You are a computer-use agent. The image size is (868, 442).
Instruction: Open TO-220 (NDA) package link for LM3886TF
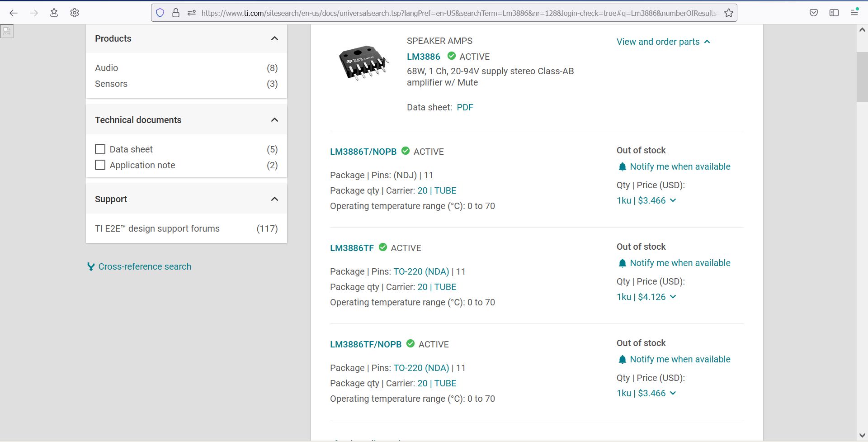click(421, 271)
